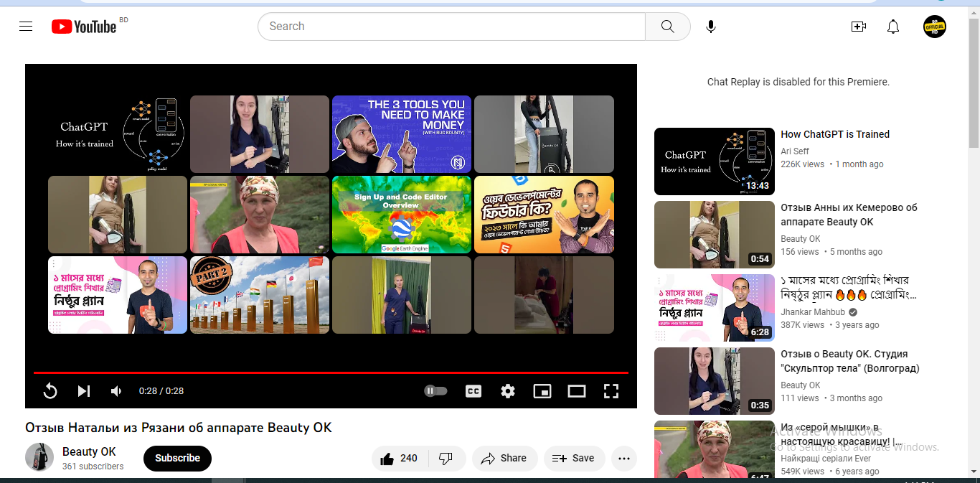Select woman in headscarf endscreen tile
This screenshot has width=980, height=483.
point(260,215)
